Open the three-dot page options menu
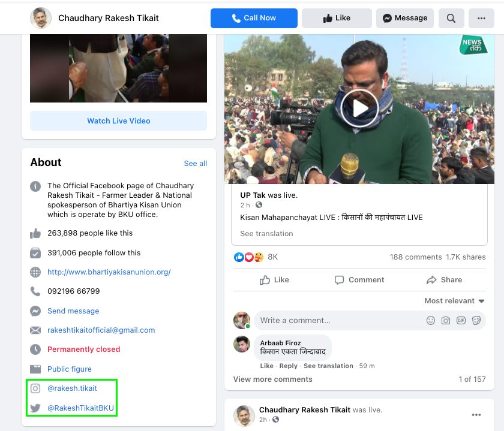This screenshot has width=504, height=431. (x=481, y=18)
